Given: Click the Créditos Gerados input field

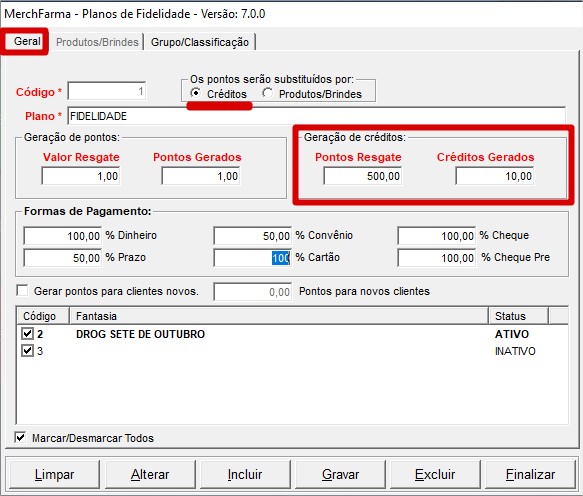Looking at the screenshot, I should (x=495, y=176).
